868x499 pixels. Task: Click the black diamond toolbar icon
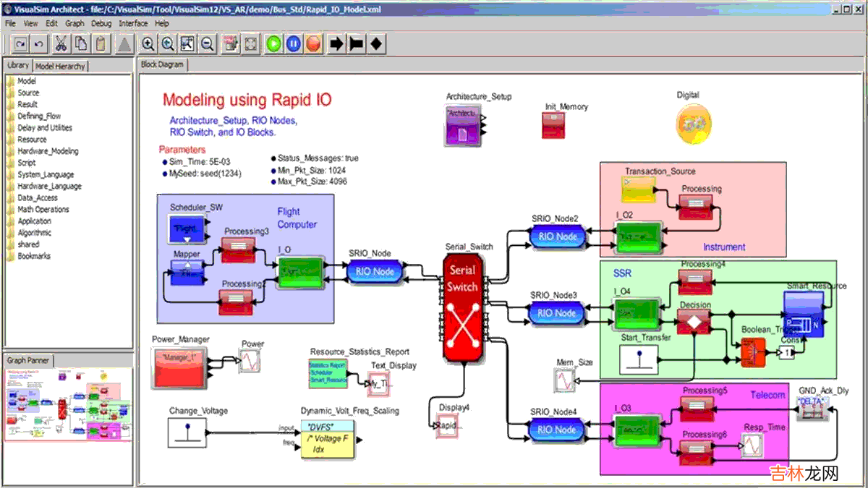[x=376, y=44]
